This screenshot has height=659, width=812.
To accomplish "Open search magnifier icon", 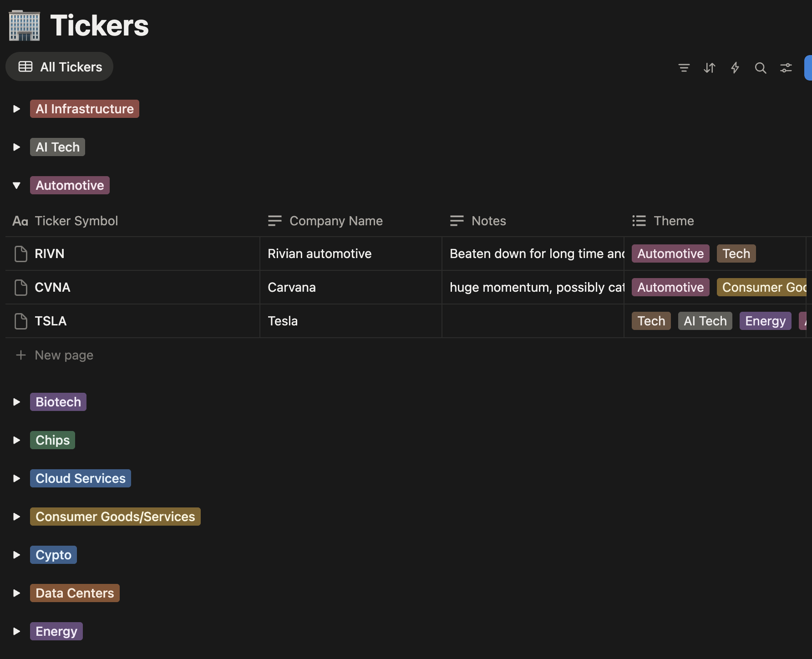I will [760, 68].
